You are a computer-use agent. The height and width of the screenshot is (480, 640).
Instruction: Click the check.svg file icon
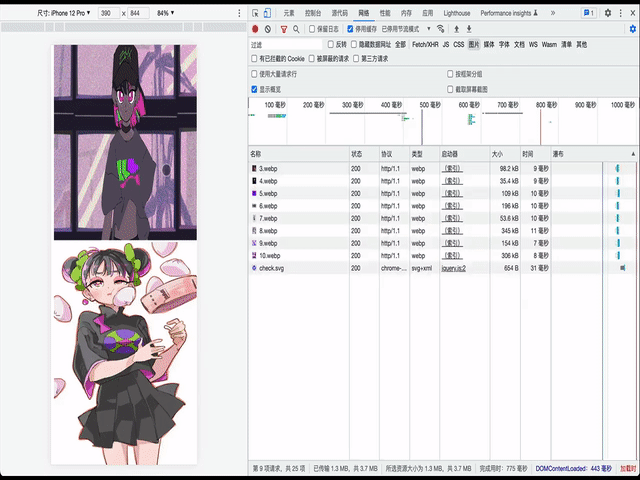[x=254, y=268]
